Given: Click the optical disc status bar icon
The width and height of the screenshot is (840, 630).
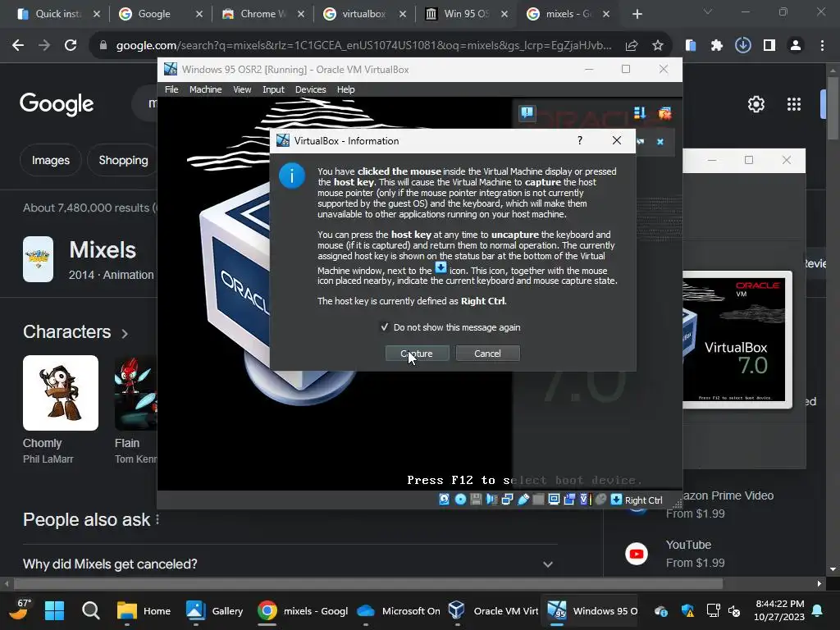Looking at the screenshot, I should coord(460,500).
